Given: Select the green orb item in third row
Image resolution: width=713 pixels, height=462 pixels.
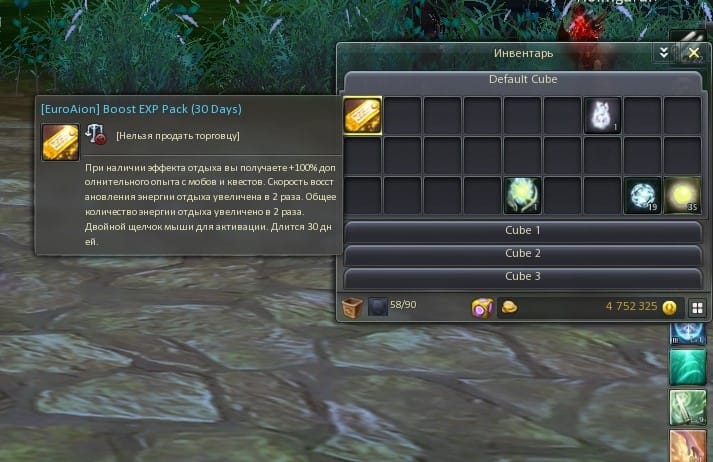Looking at the screenshot, I should [522, 196].
